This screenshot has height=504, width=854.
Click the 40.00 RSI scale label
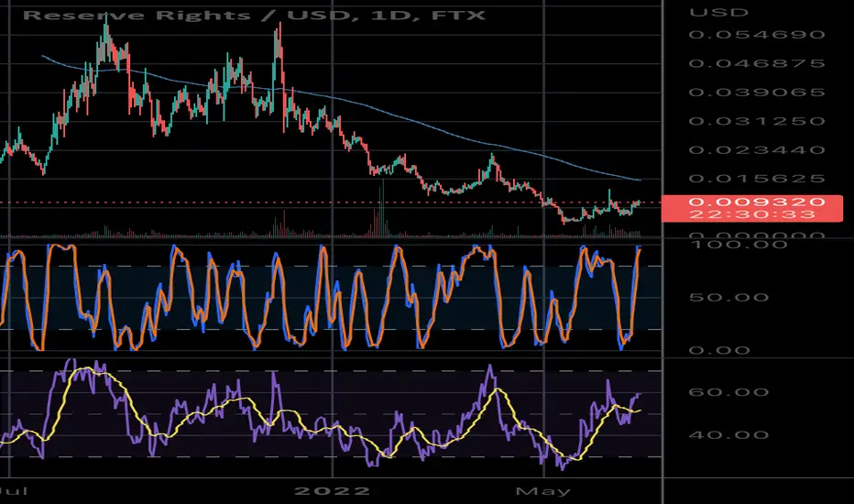(x=728, y=435)
